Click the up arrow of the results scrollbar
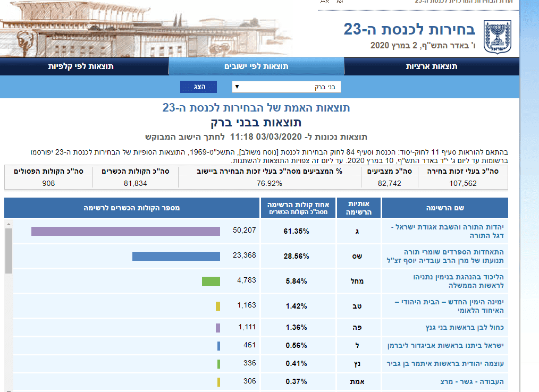The width and height of the screenshot is (539, 392). coord(9,224)
